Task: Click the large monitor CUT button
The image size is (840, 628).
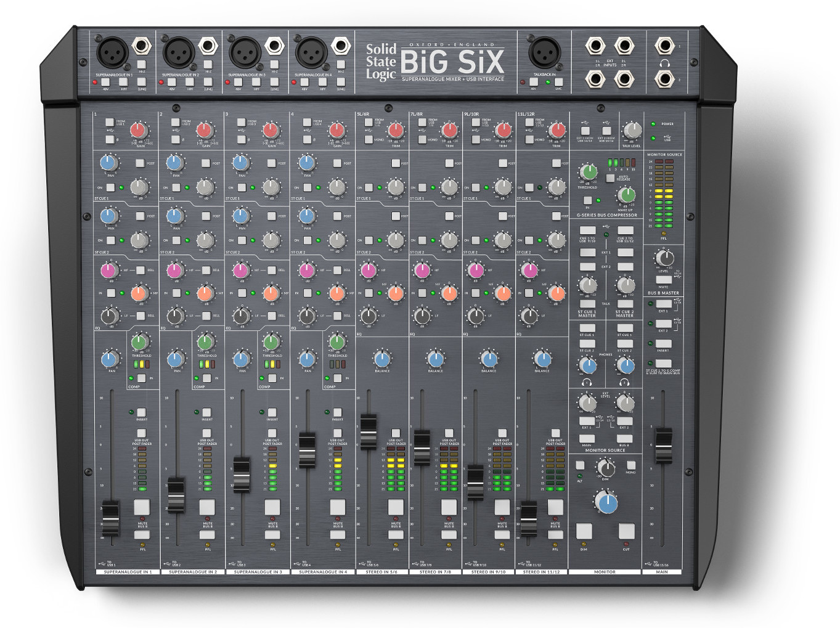Action: (627, 531)
